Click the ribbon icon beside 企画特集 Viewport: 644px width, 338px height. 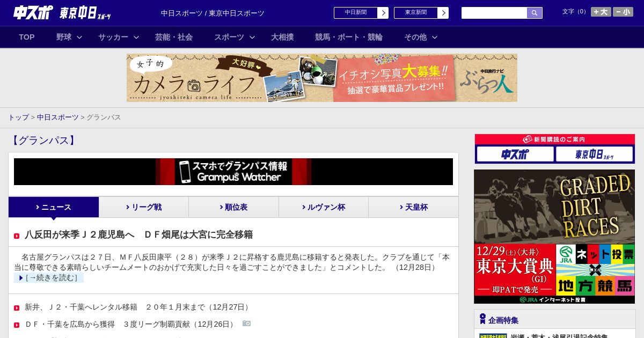coord(482,319)
